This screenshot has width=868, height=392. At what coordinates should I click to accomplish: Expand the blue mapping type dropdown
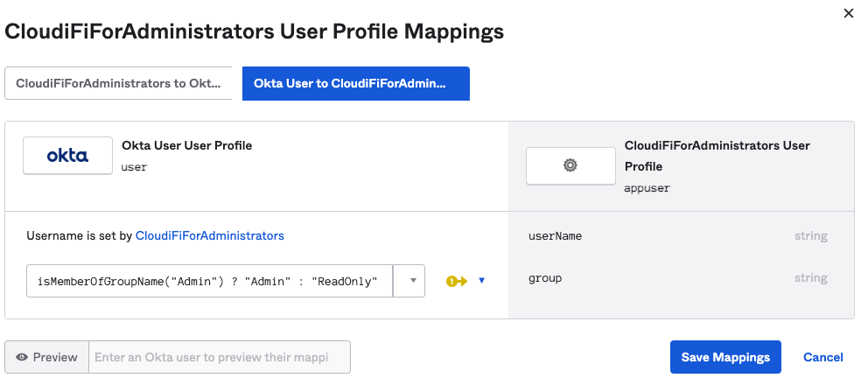point(481,281)
